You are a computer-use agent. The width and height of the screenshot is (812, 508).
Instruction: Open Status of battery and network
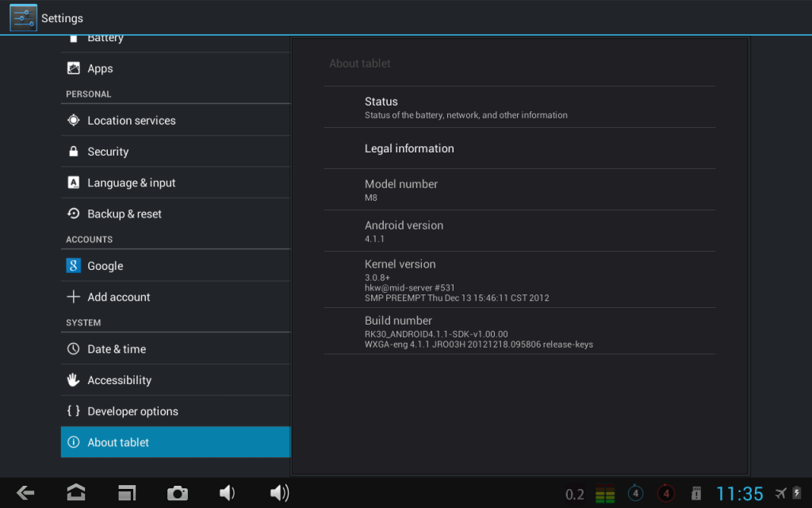tap(519, 107)
